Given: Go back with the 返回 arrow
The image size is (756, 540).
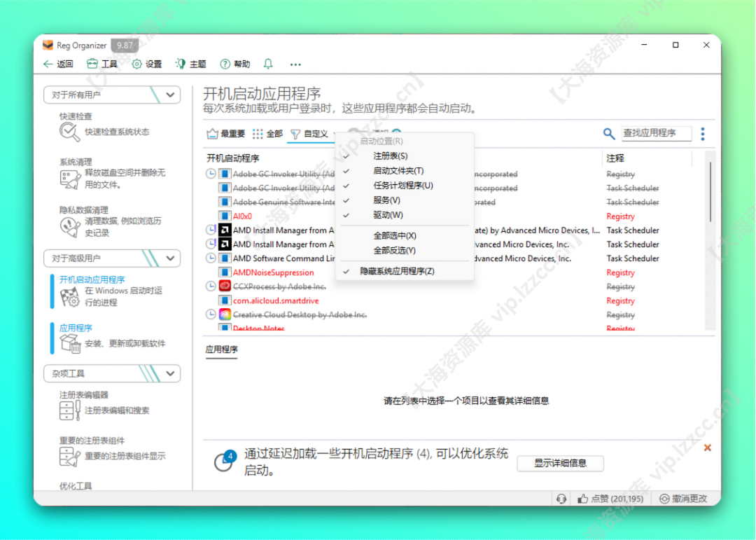Looking at the screenshot, I should (58, 64).
